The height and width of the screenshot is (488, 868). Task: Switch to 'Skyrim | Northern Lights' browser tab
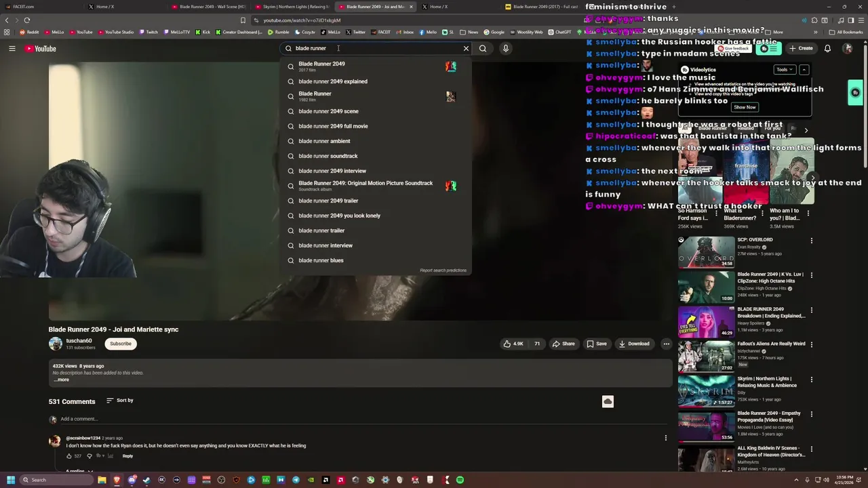pos(292,7)
